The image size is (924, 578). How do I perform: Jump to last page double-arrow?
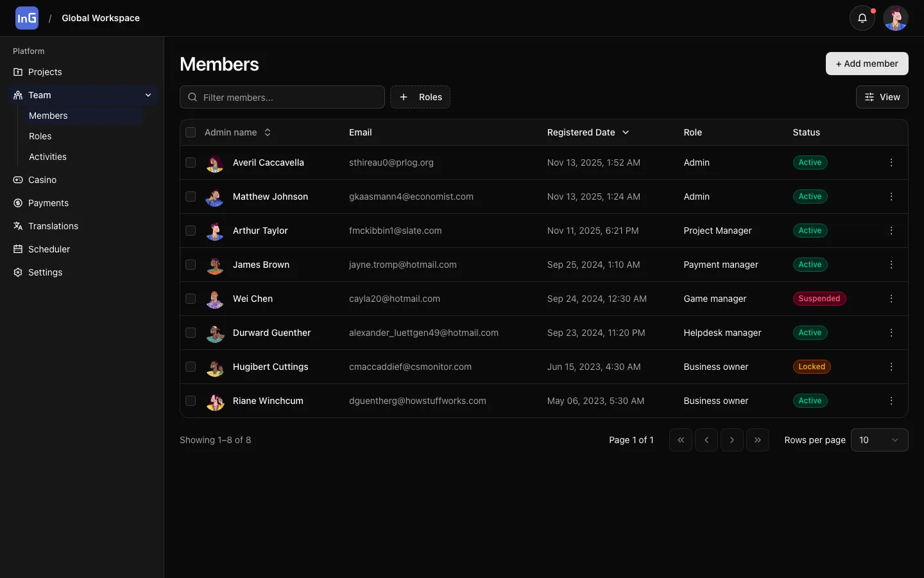[x=757, y=440]
